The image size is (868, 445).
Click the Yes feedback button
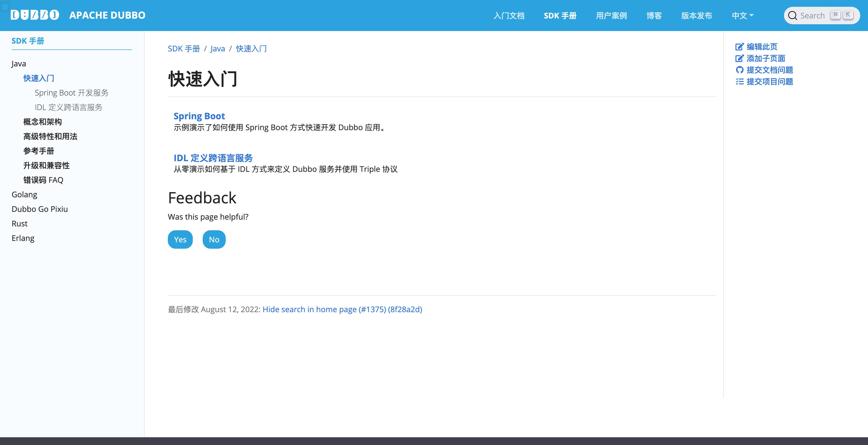tap(180, 240)
